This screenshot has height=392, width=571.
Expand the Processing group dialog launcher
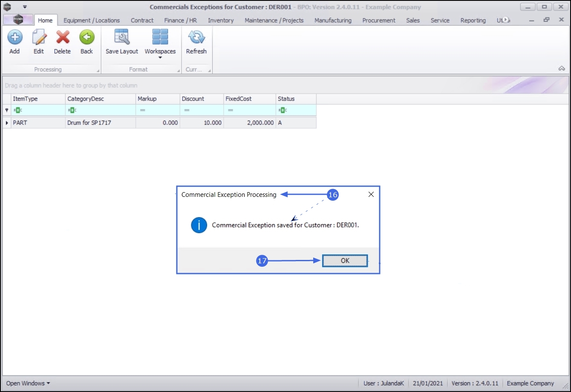click(x=98, y=71)
